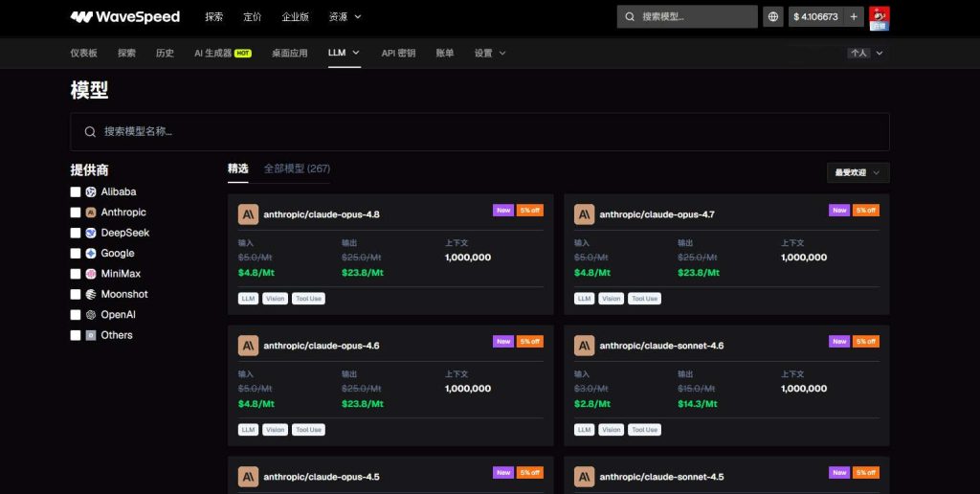The width and height of the screenshot is (980, 494).
Task: Click the OpenAI provider logo
Action: click(x=91, y=315)
